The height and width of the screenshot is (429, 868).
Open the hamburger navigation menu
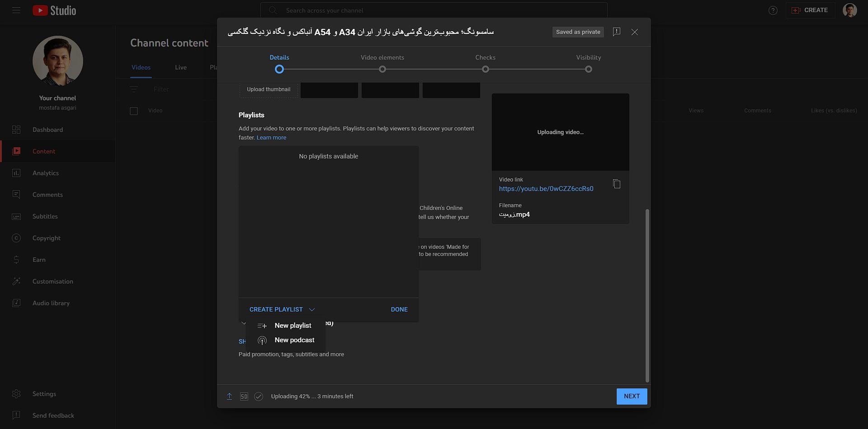coord(16,10)
